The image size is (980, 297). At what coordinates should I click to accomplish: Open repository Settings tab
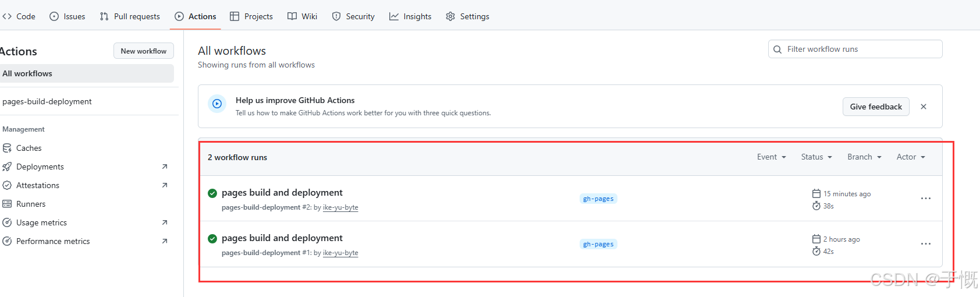467,16
